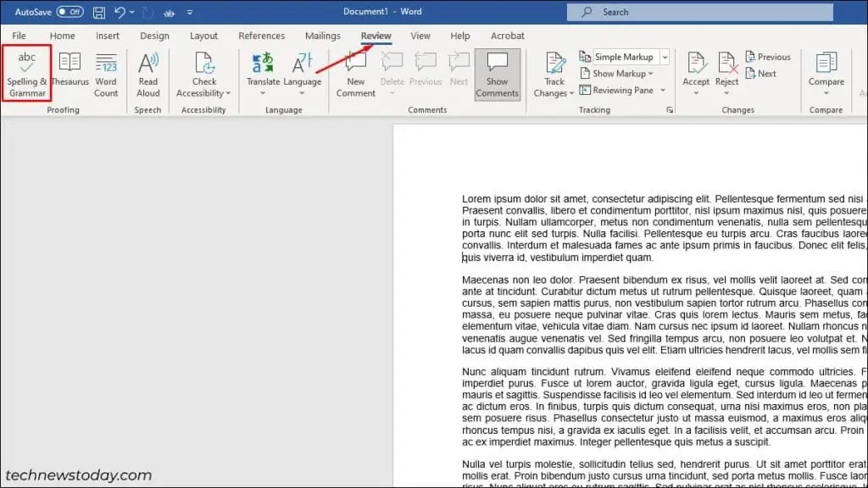Open the Undo history dropdown arrow
The width and height of the screenshot is (868, 488).
click(x=132, y=12)
